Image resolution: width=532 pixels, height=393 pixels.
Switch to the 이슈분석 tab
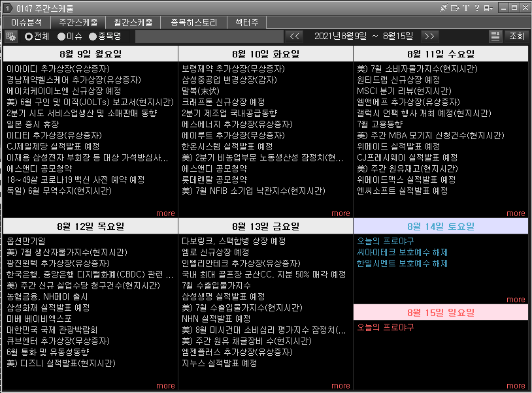27,22
